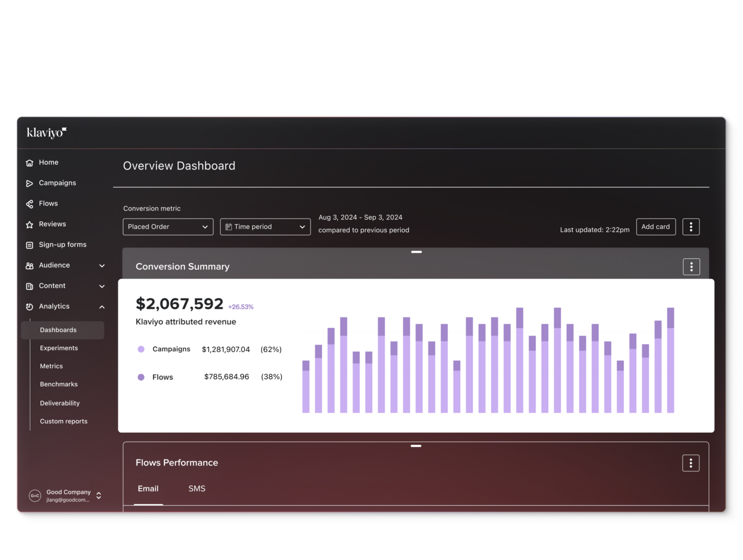Image resolution: width=743 pixels, height=560 pixels.
Task: Select the Analytics icon in sidebar
Action: (29, 306)
